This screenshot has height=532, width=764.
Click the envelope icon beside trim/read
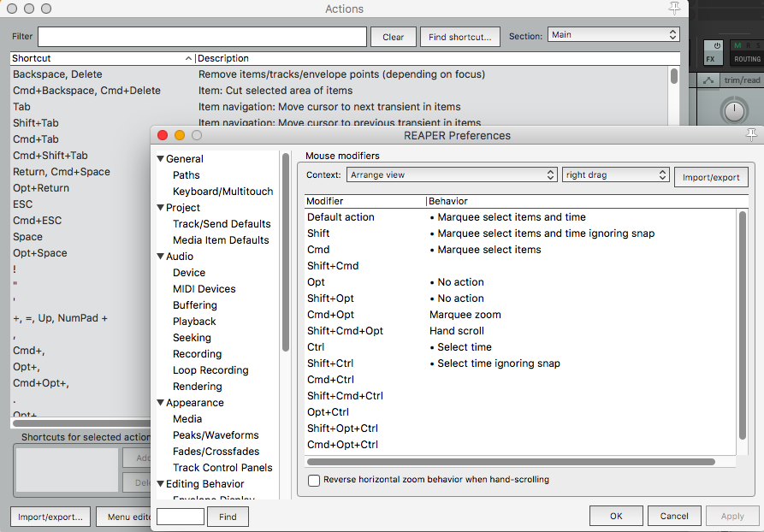708,80
